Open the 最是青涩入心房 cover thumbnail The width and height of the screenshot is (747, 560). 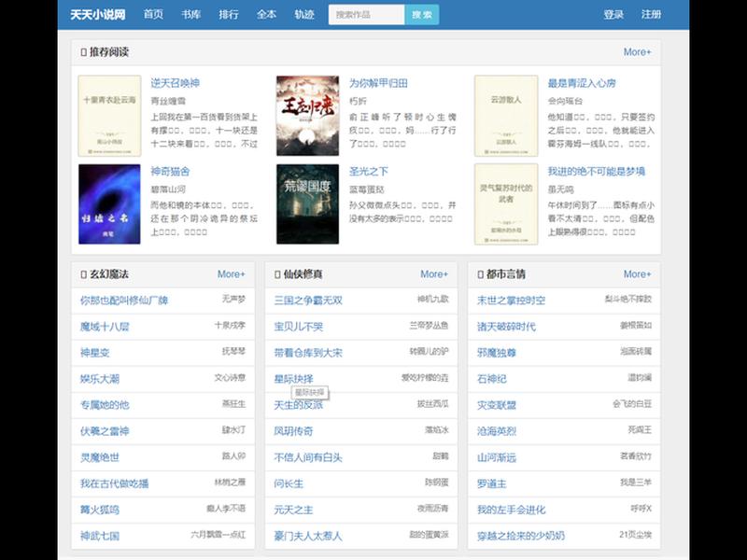pos(506,116)
